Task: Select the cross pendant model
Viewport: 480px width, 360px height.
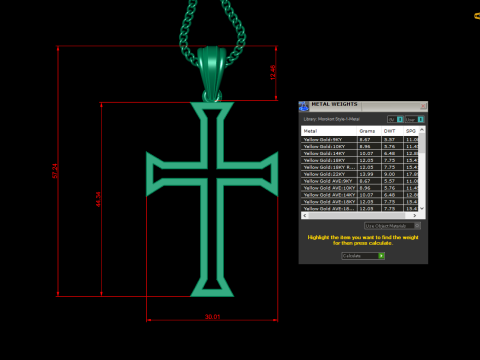Action: coord(212,199)
